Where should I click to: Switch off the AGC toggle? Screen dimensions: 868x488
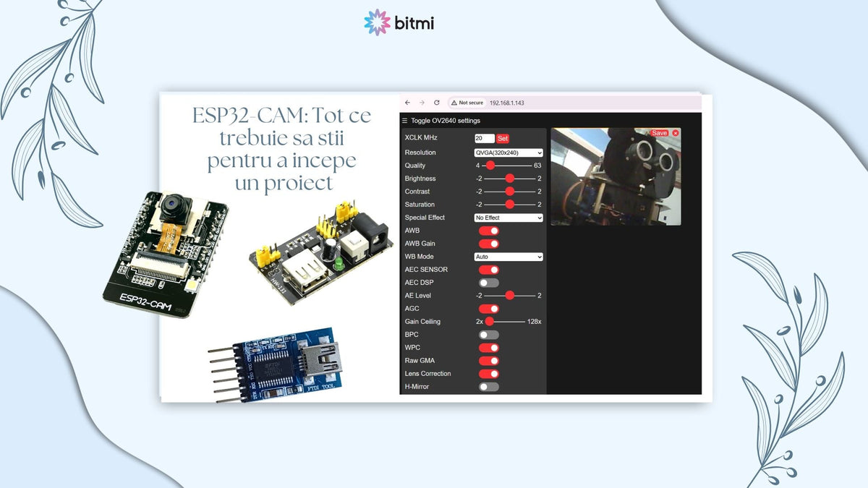[489, 309]
